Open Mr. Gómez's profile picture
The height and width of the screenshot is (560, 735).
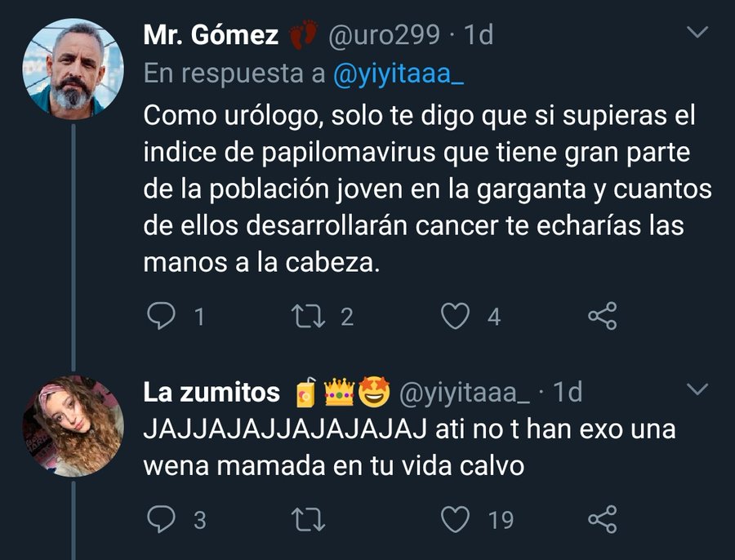click(x=73, y=69)
